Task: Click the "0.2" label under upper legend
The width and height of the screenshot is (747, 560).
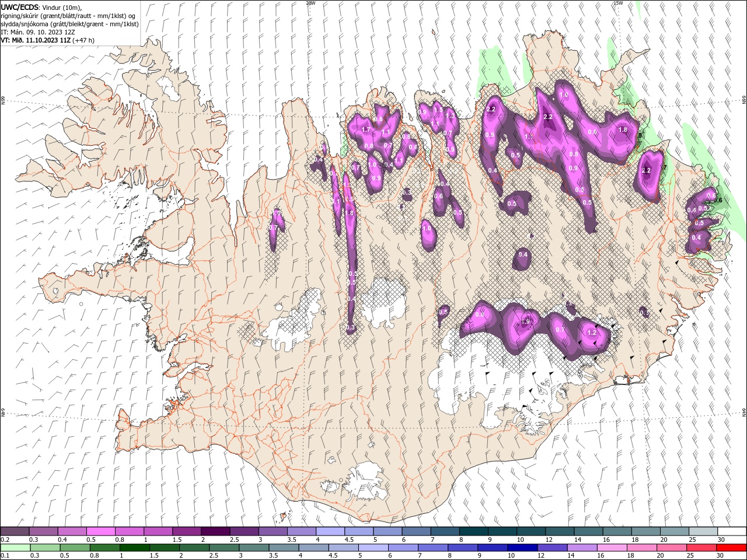Action: coord(5,540)
